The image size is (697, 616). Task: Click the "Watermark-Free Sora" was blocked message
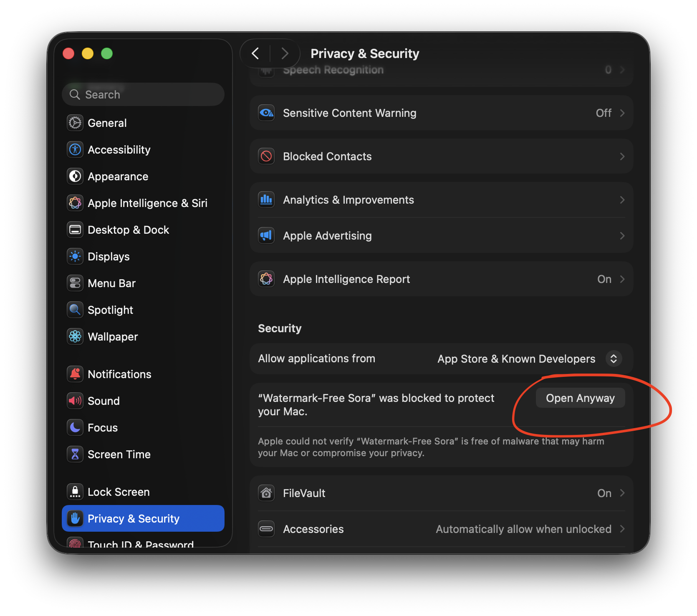[x=376, y=404]
